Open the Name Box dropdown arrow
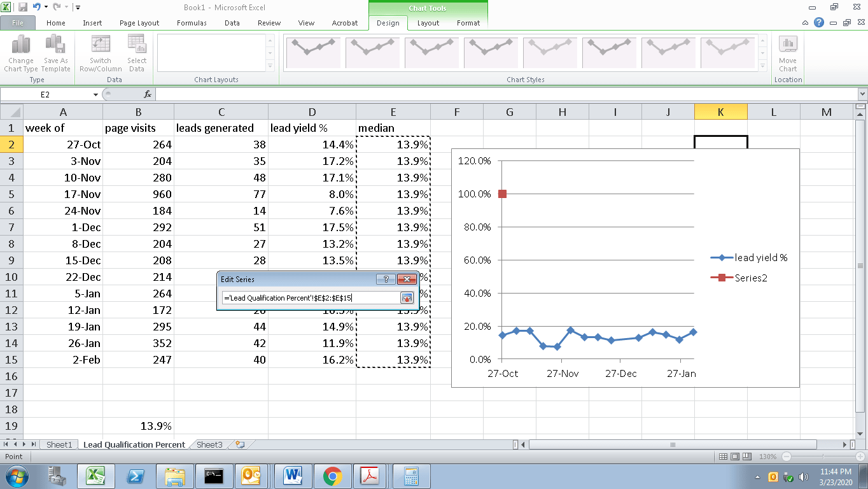 point(95,94)
